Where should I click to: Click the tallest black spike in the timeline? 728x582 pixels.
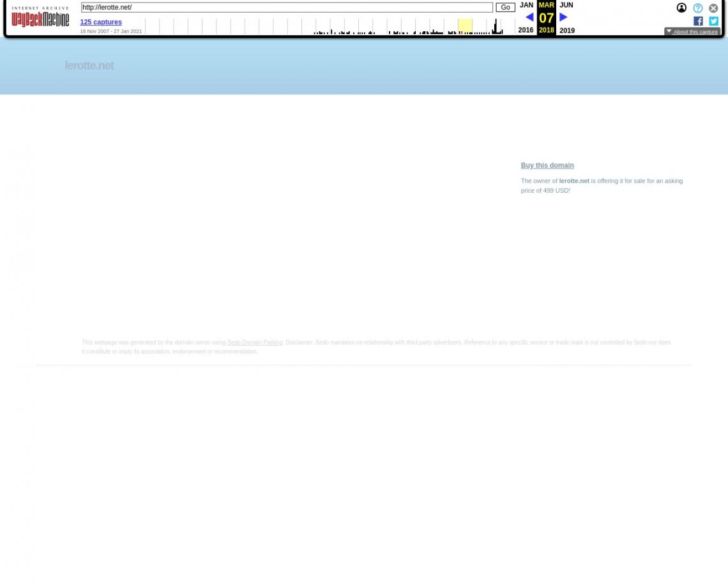coord(496,26)
